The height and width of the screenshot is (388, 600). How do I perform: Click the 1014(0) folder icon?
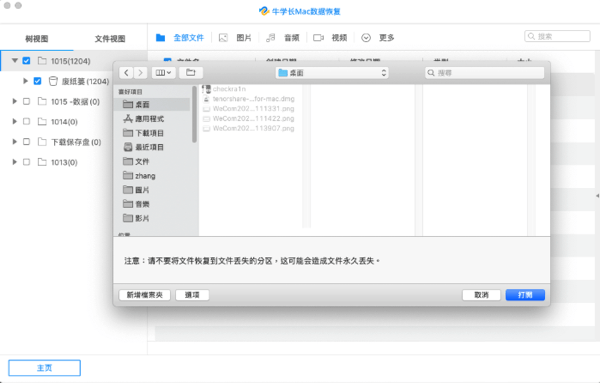tap(42, 122)
